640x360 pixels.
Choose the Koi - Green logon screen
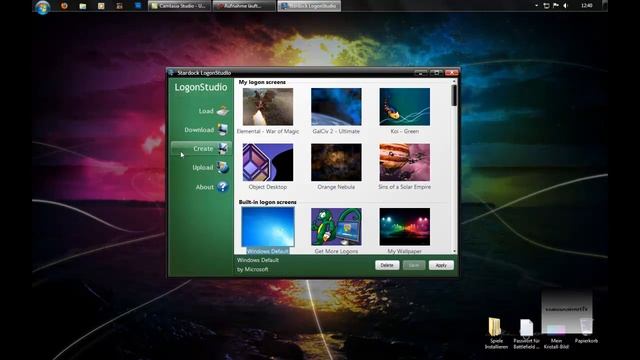click(x=404, y=107)
